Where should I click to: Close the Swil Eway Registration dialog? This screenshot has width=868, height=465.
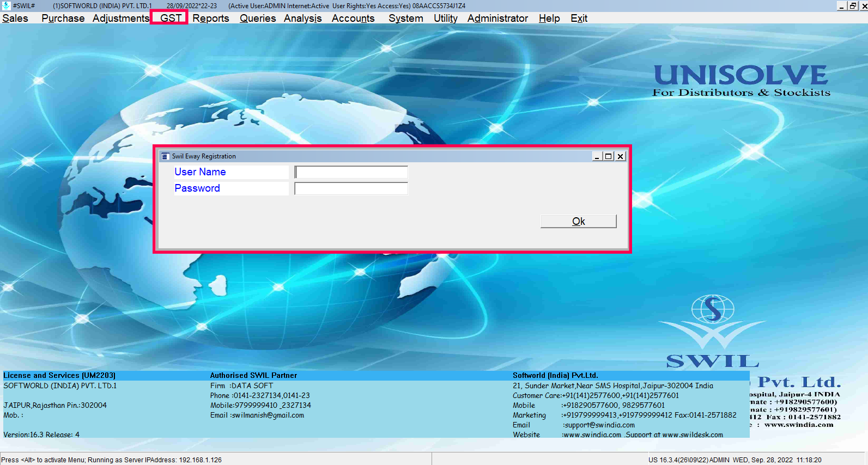[621, 156]
